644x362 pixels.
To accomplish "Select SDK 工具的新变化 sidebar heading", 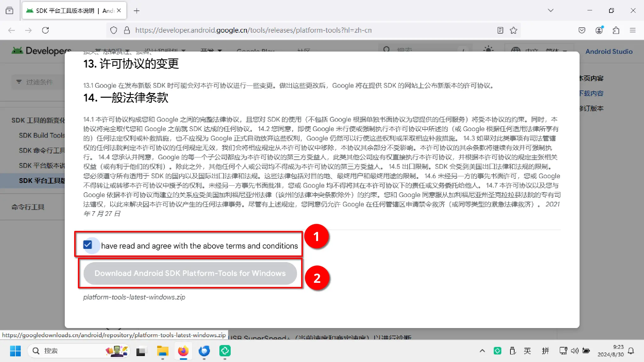I will (x=38, y=120).
